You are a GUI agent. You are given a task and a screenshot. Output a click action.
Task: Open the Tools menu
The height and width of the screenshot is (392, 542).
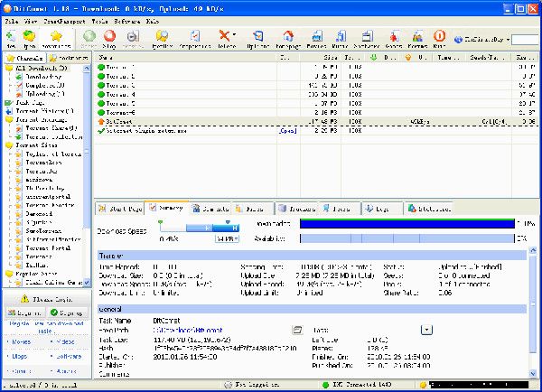(99, 22)
